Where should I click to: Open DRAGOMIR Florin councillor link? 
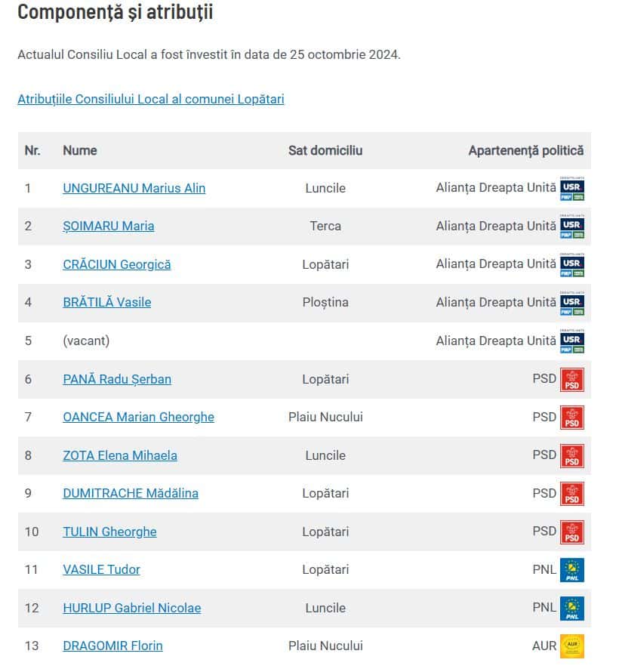pyautogui.click(x=112, y=646)
